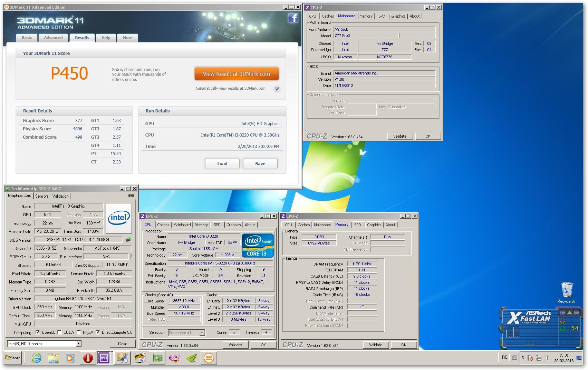Toggle the OpenCL checkbox in GPU-Z
The height and width of the screenshot is (370, 588).
point(38,332)
